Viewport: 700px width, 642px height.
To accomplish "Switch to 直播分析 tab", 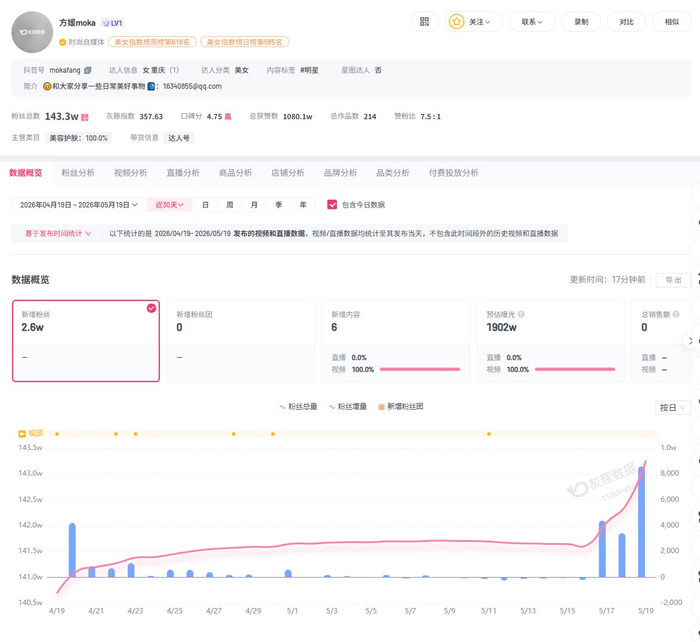I will pos(183,173).
